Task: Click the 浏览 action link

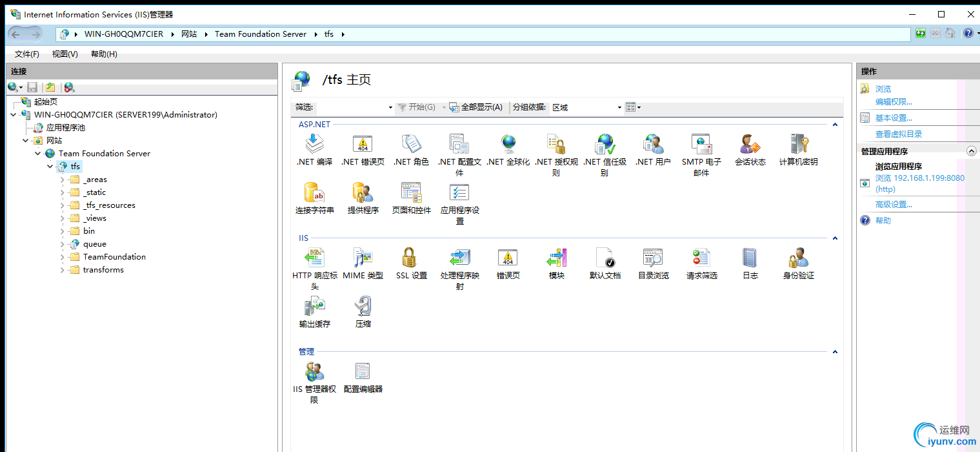Action: [x=883, y=89]
